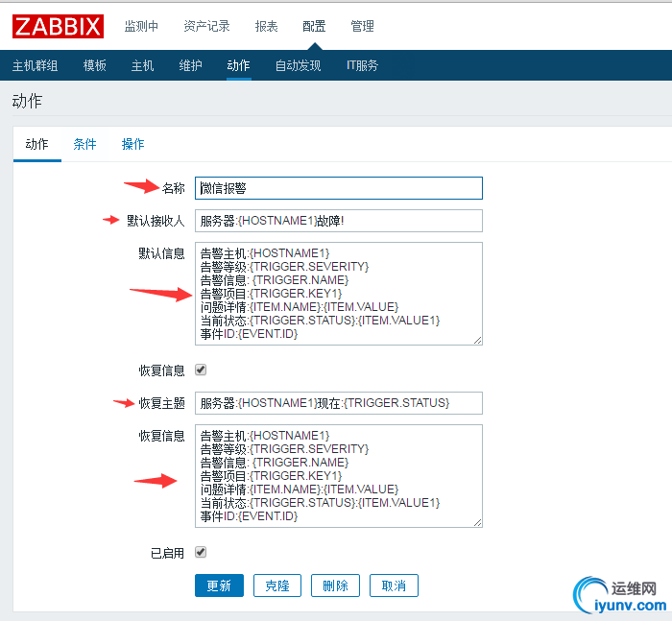Select the 动作 item in blue navigation bar

click(x=238, y=65)
